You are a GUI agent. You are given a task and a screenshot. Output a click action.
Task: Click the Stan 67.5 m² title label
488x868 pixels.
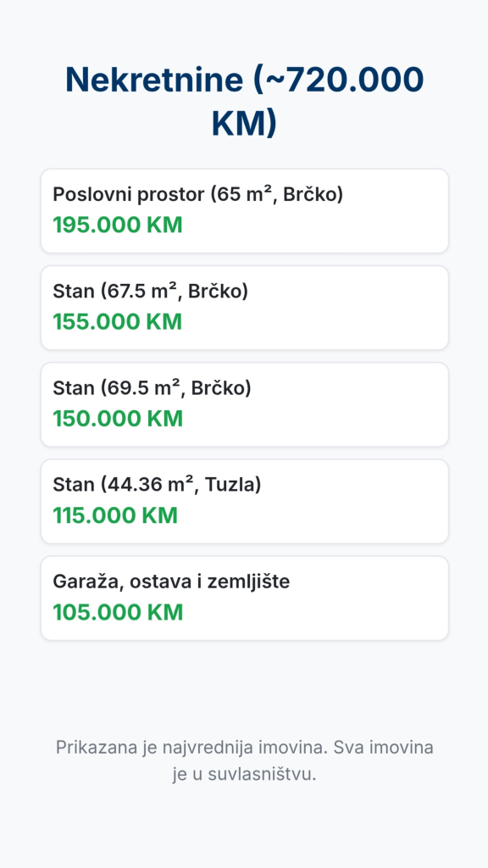(151, 292)
